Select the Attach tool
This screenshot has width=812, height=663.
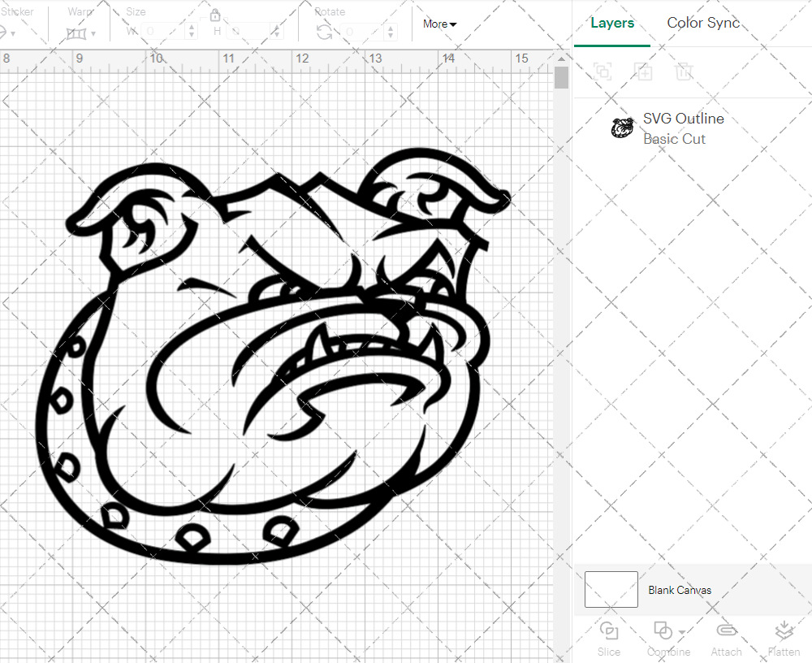pyautogui.click(x=726, y=638)
